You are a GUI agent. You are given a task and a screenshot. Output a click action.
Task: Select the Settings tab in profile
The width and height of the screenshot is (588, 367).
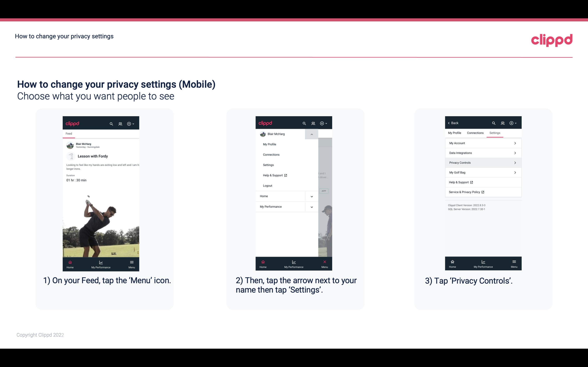(x=495, y=133)
